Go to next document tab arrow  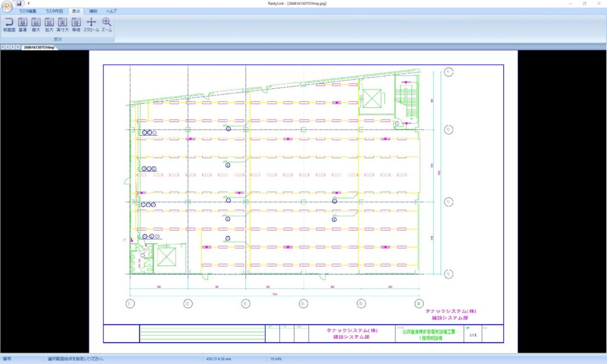tap(13, 47)
